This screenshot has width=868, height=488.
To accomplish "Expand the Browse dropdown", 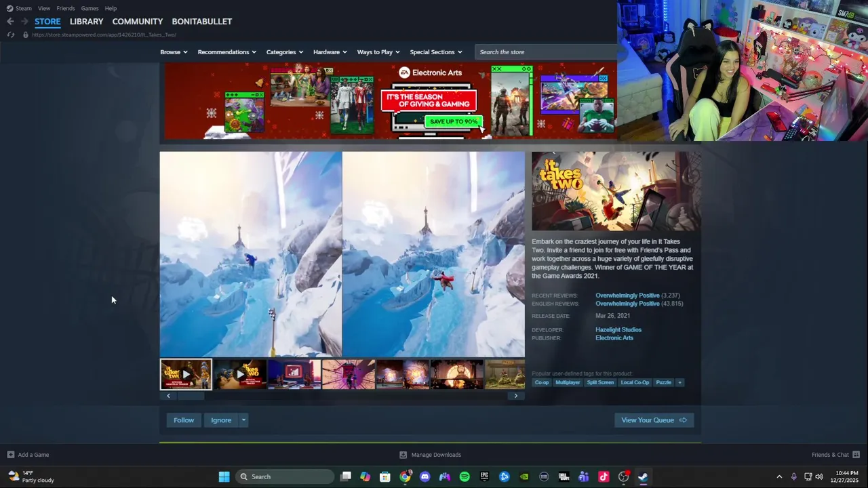I will pos(174,52).
